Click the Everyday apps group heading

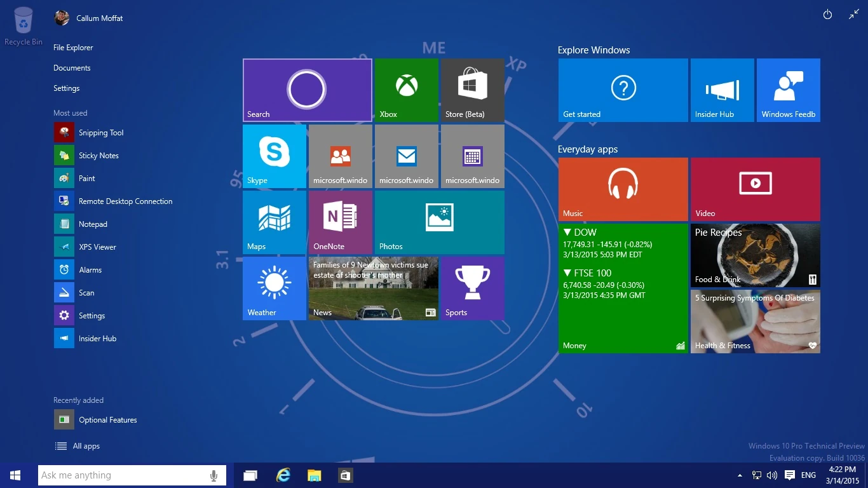[x=588, y=149]
